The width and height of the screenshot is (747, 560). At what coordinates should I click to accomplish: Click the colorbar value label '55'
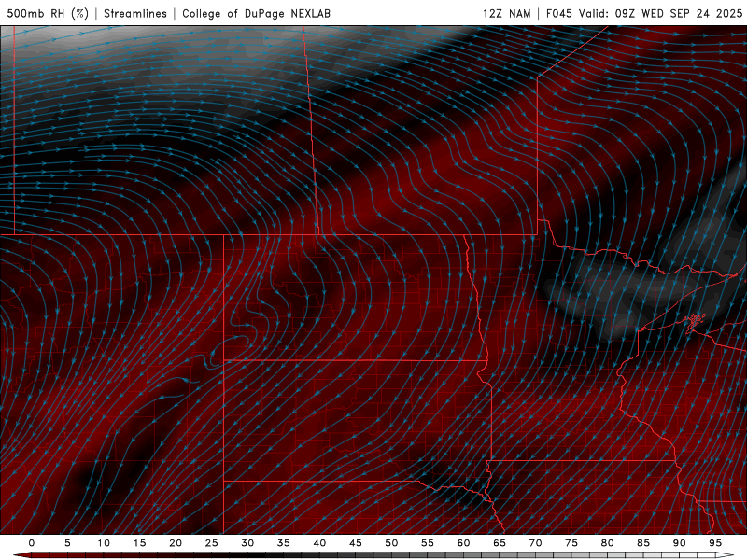[428, 543]
